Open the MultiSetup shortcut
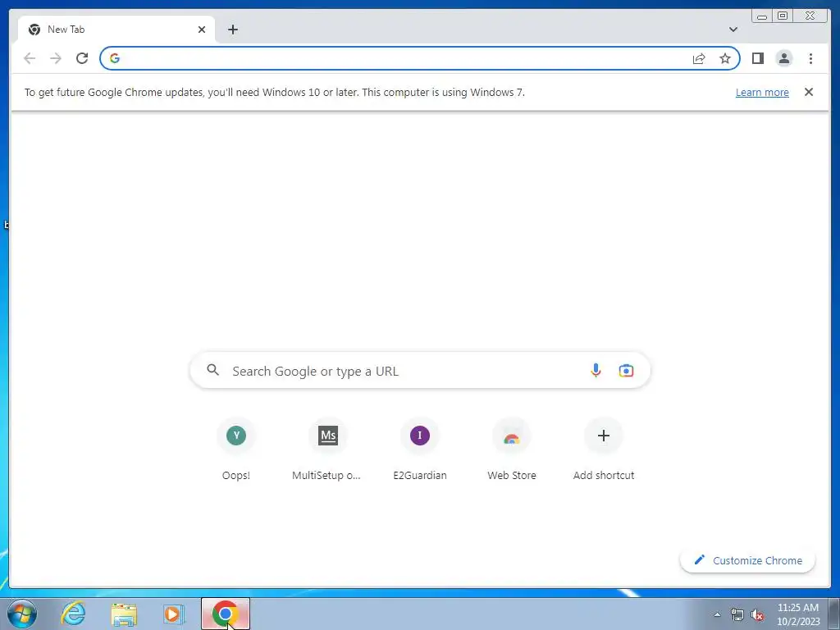The height and width of the screenshot is (630, 840). [x=328, y=449]
